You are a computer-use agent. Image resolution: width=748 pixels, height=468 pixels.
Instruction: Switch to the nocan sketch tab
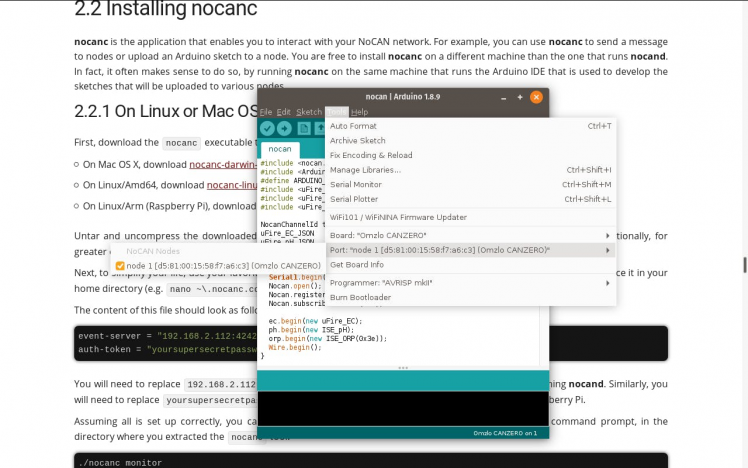(x=280, y=149)
